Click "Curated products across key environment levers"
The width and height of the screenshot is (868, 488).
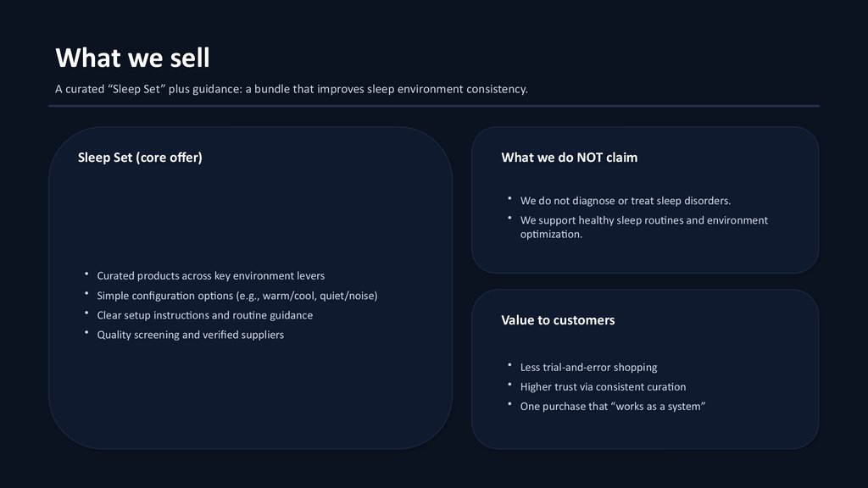[x=210, y=276]
